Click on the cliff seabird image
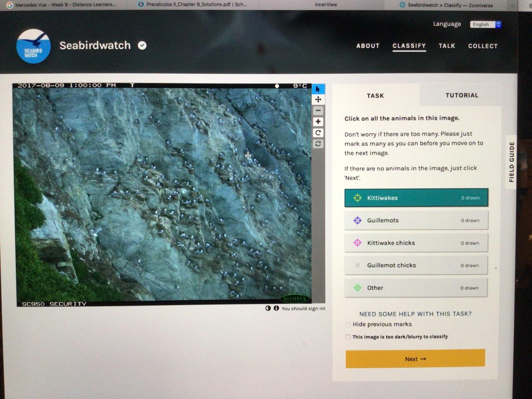The width and height of the screenshot is (532, 399). (164, 195)
